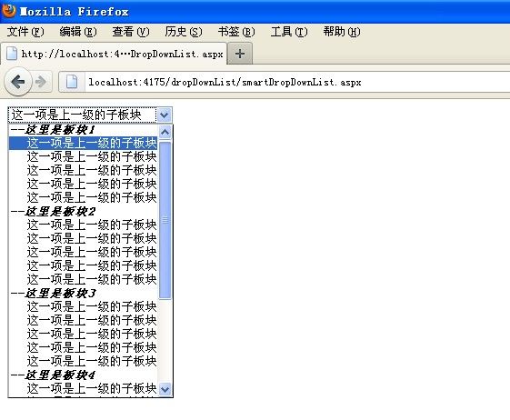Viewport: 510px width, 420px height.
Task: Select the DropDownList.aspx browser tab
Action: (114, 54)
